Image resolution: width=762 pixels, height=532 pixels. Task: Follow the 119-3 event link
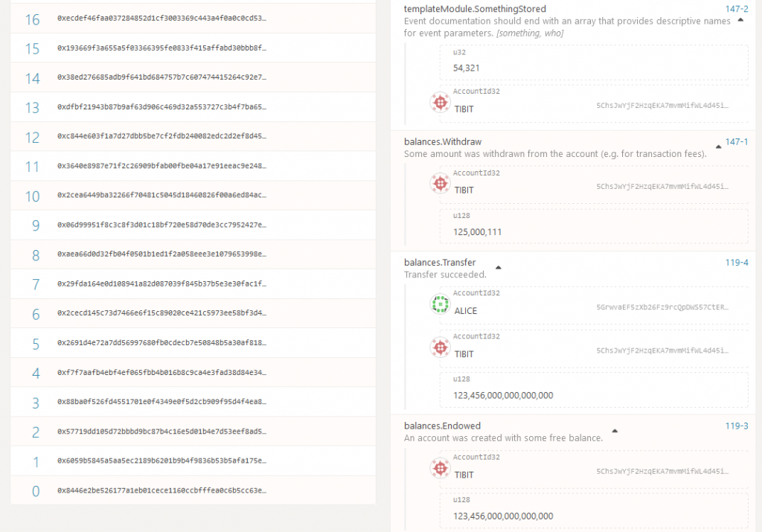[737, 426]
